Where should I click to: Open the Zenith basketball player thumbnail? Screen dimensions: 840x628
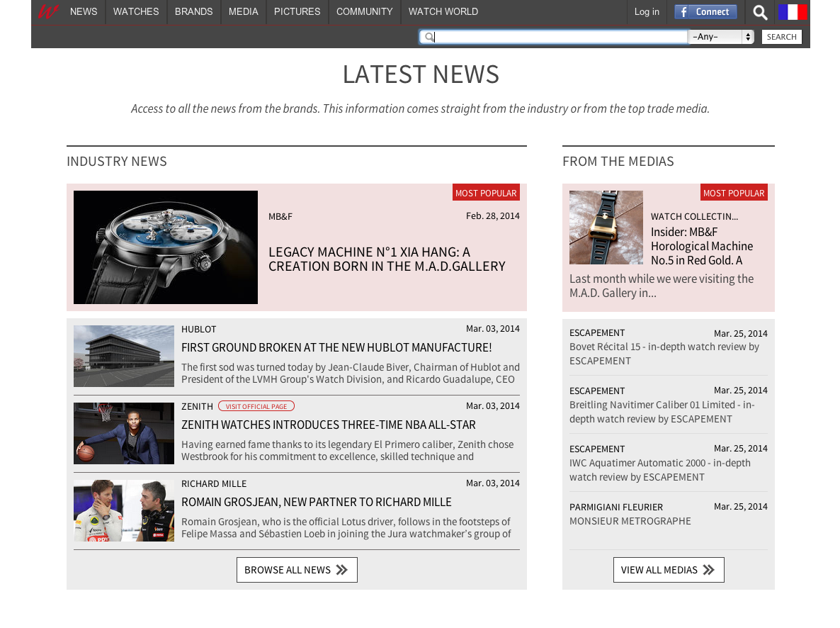coord(124,433)
